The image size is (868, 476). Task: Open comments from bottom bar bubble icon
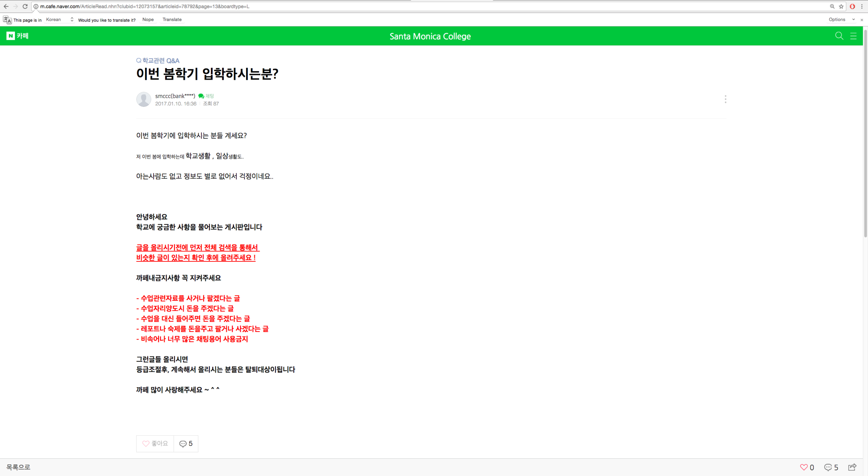coord(831,467)
